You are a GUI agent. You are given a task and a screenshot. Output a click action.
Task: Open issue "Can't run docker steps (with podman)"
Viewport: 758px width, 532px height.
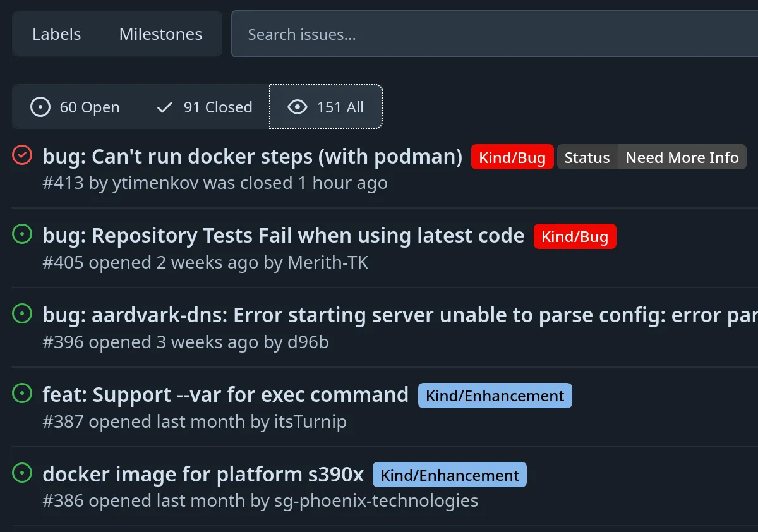252,157
